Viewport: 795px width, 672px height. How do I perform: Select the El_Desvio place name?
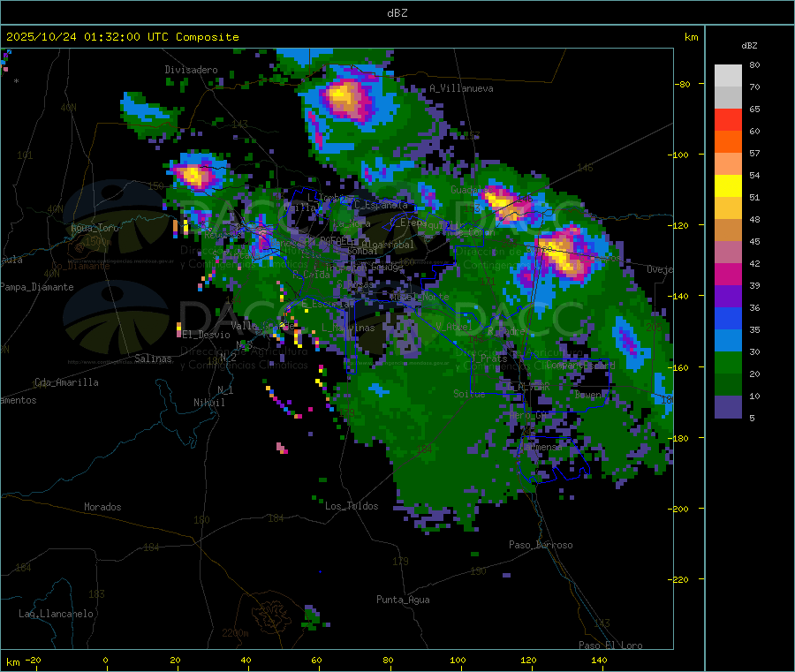[x=207, y=335]
